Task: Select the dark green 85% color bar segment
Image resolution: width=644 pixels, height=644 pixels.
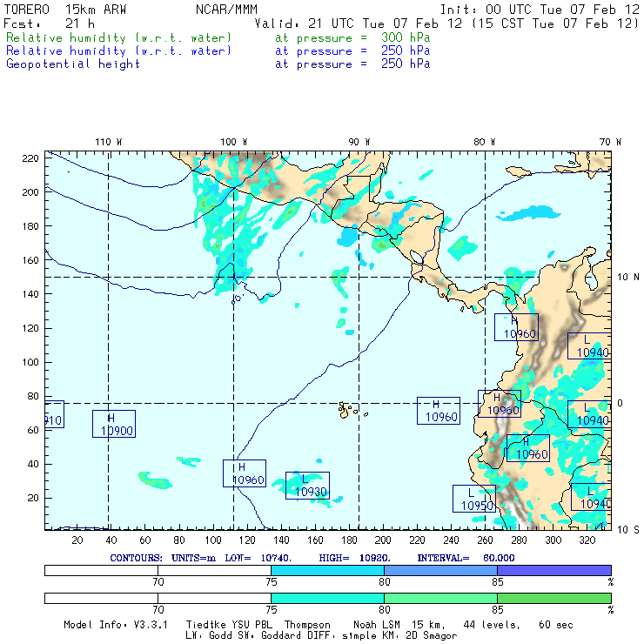Action: click(x=554, y=598)
